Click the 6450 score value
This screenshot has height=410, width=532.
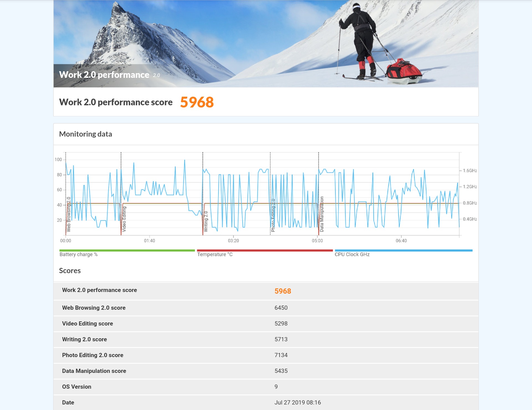281,308
